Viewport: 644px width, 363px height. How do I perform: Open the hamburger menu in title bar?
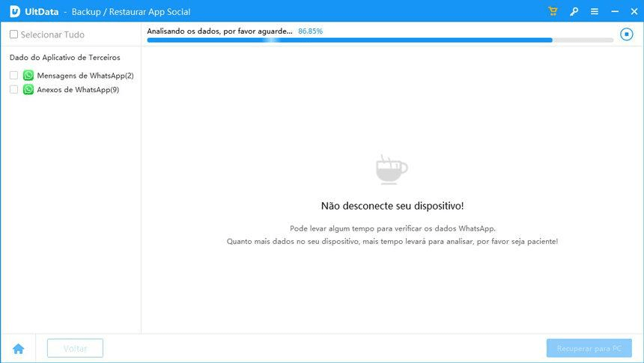coord(595,11)
